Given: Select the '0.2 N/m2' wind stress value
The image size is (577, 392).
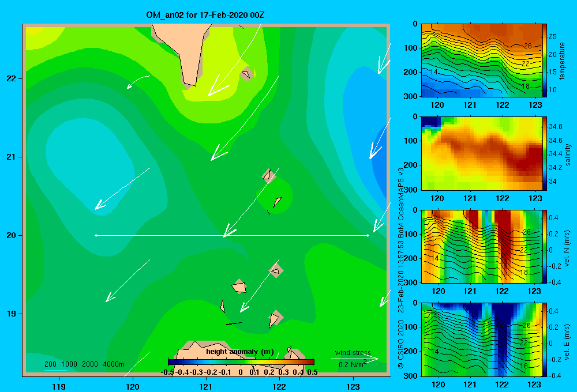Looking at the screenshot, I should tap(352, 364).
